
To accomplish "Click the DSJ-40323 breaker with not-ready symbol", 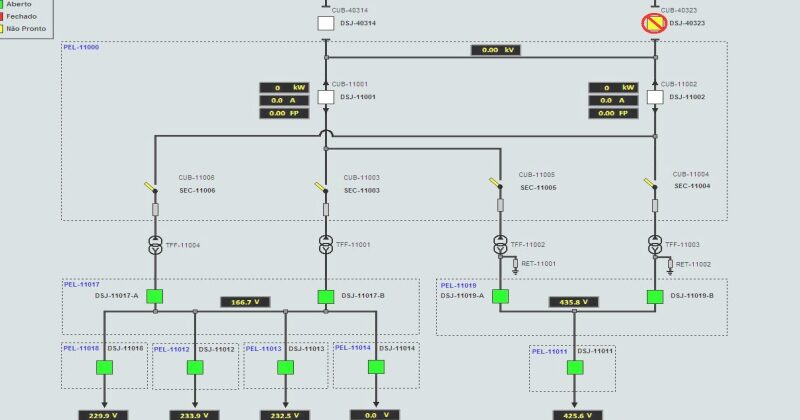I will 655,22.
